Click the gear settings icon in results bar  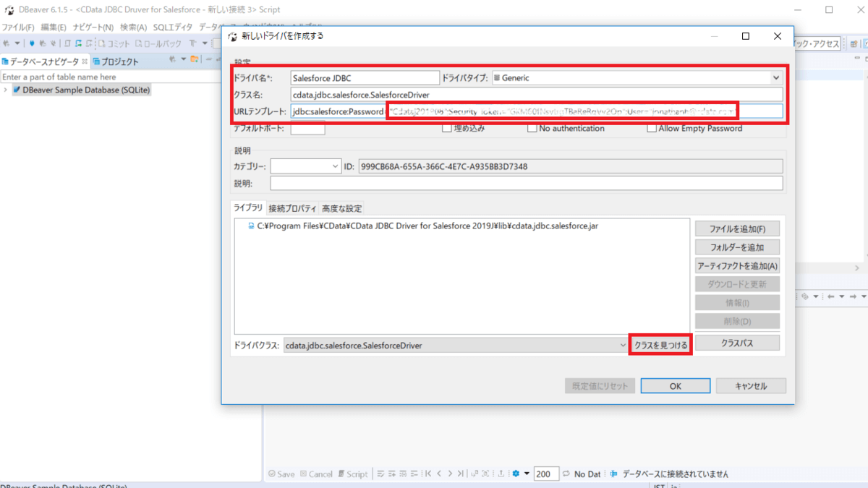pyautogui.click(x=516, y=474)
